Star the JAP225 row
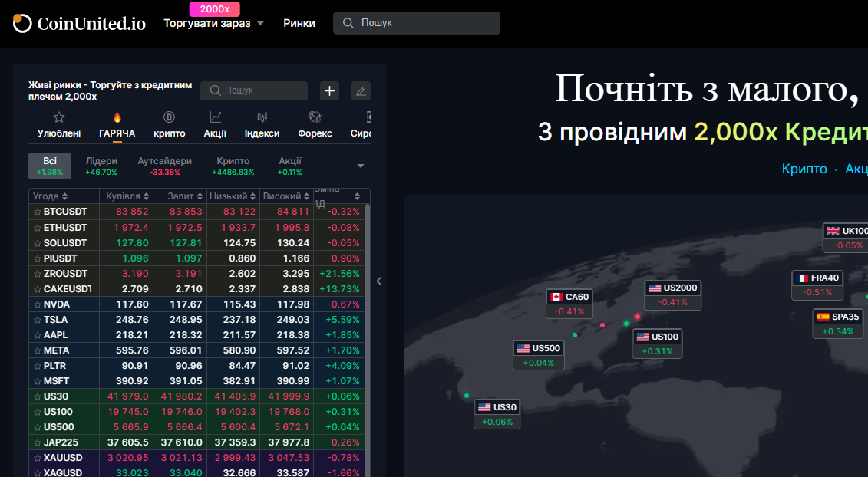Viewport: 868px width, 477px height. pyautogui.click(x=38, y=442)
